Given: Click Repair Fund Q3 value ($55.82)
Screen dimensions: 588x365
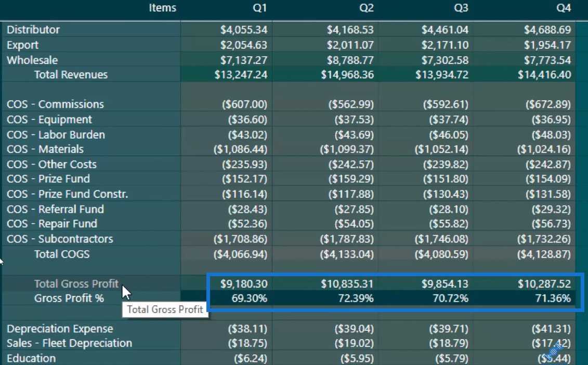Looking at the screenshot, I should (449, 223).
